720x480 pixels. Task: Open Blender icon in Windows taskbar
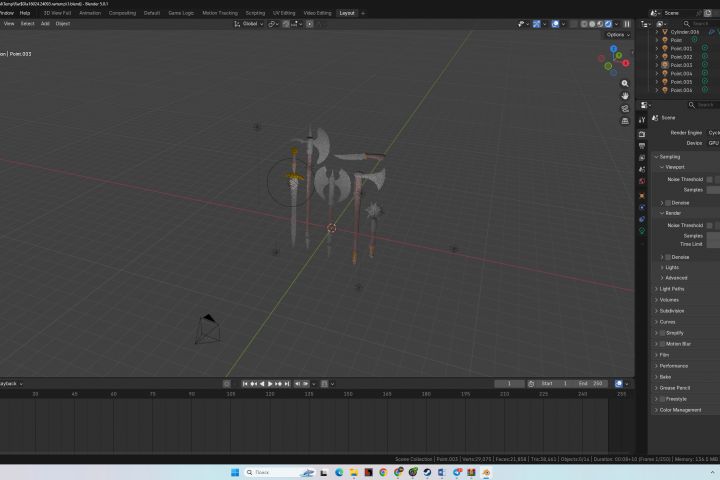tap(486, 472)
